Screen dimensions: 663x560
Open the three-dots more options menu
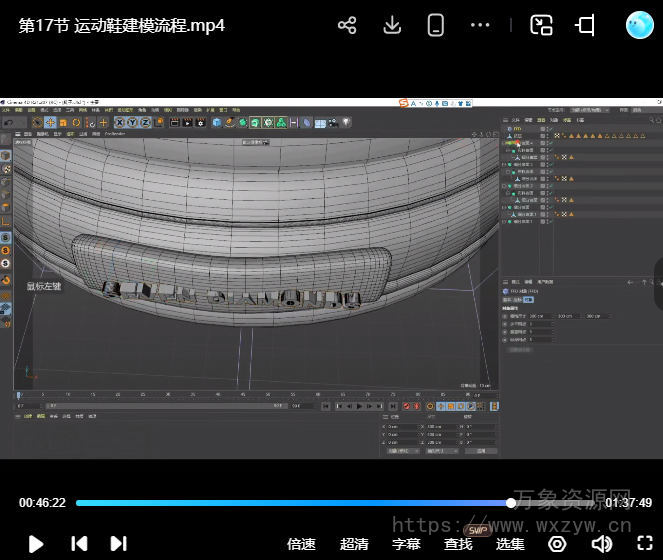[480, 25]
